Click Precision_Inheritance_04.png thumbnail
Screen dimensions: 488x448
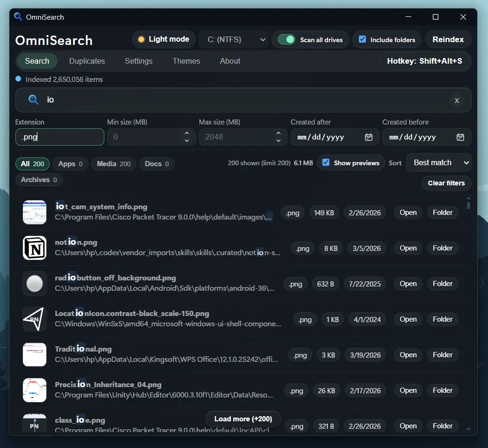pos(35,390)
